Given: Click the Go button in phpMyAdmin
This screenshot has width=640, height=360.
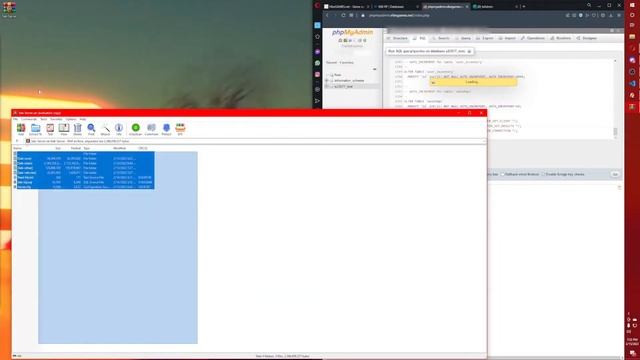Looking at the screenshot, I should (615, 174).
